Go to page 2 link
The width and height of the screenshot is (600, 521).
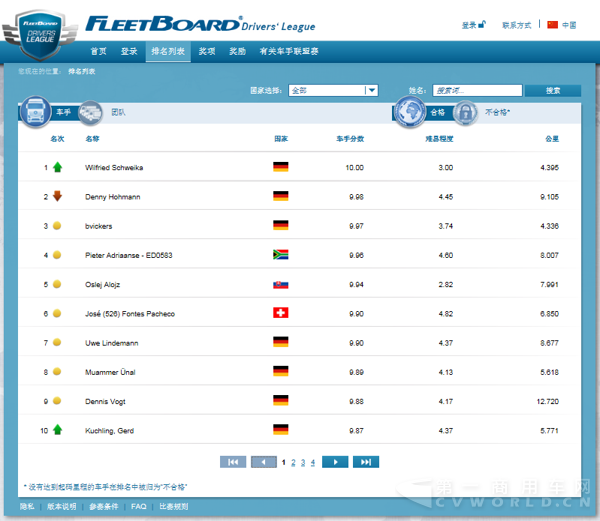click(293, 462)
